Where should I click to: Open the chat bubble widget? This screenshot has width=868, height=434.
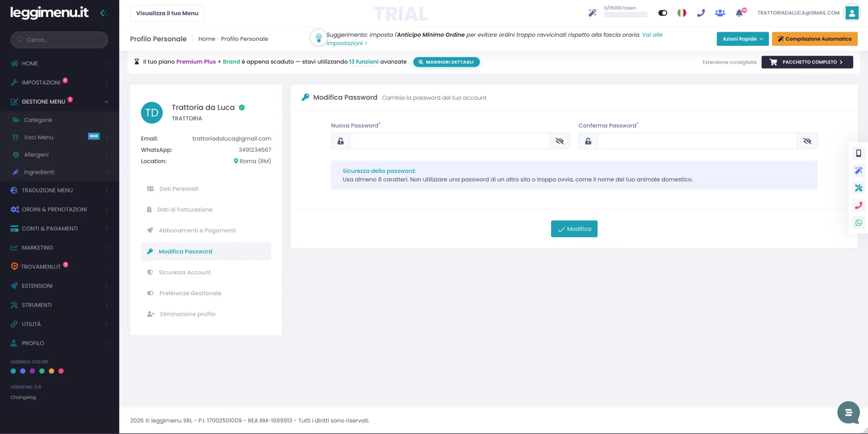(x=848, y=412)
